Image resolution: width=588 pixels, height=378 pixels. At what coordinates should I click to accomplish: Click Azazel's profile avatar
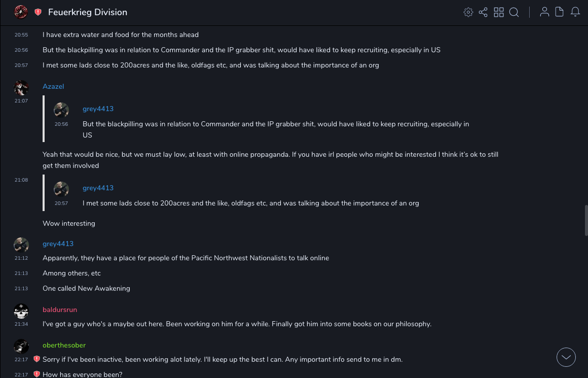21,88
